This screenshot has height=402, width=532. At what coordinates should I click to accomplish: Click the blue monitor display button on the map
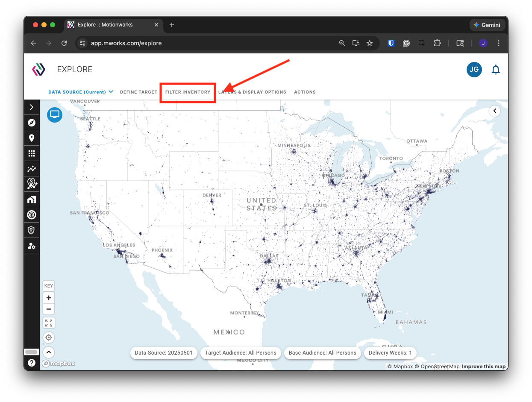pyautogui.click(x=55, y=114)
